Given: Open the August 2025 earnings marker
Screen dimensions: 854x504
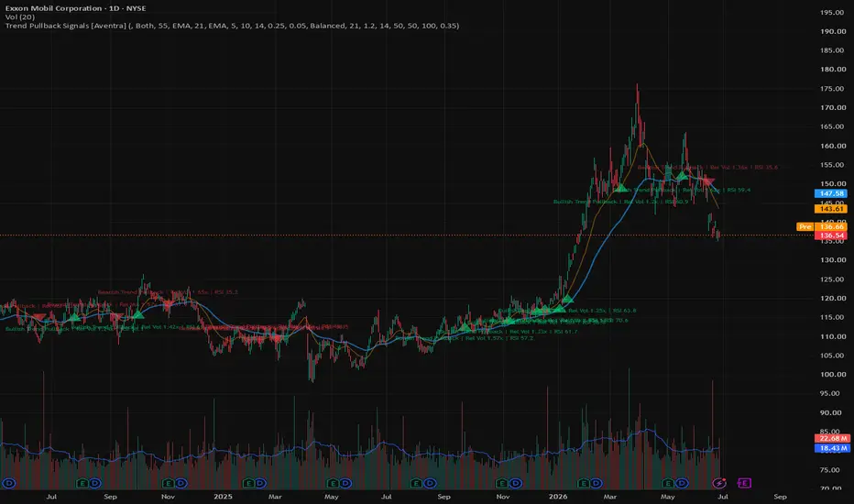Looking at the screenshot, I should (x=417, y=483).
